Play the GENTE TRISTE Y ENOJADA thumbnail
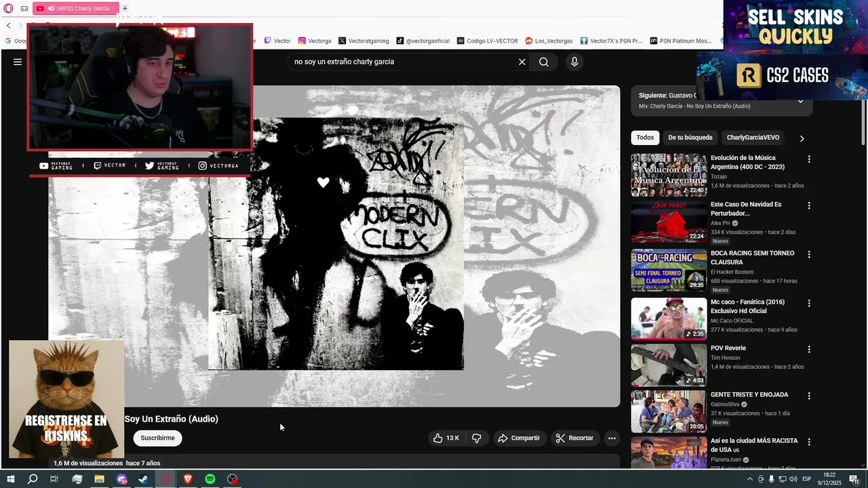 click(669, 411)
